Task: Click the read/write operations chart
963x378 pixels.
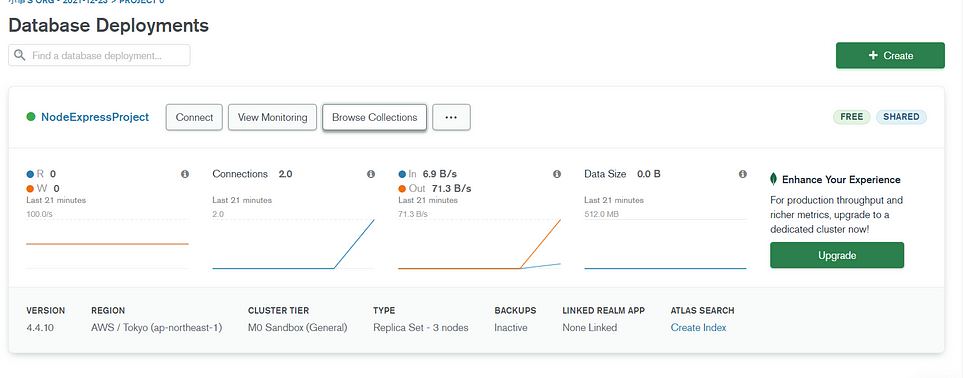Action: click(x=107, y=244)
